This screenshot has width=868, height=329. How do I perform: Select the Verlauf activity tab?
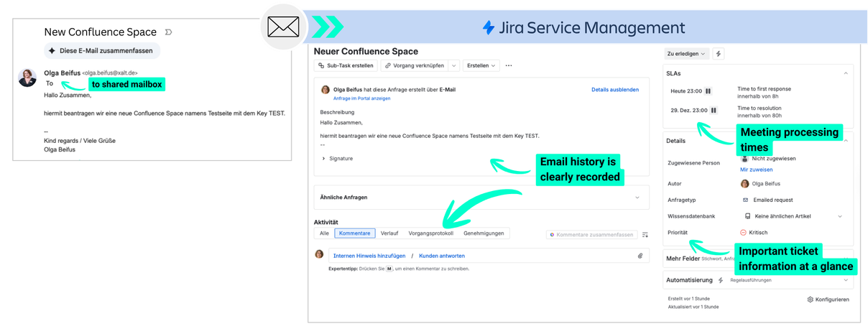pyautogui.click(x=389, y=233)
